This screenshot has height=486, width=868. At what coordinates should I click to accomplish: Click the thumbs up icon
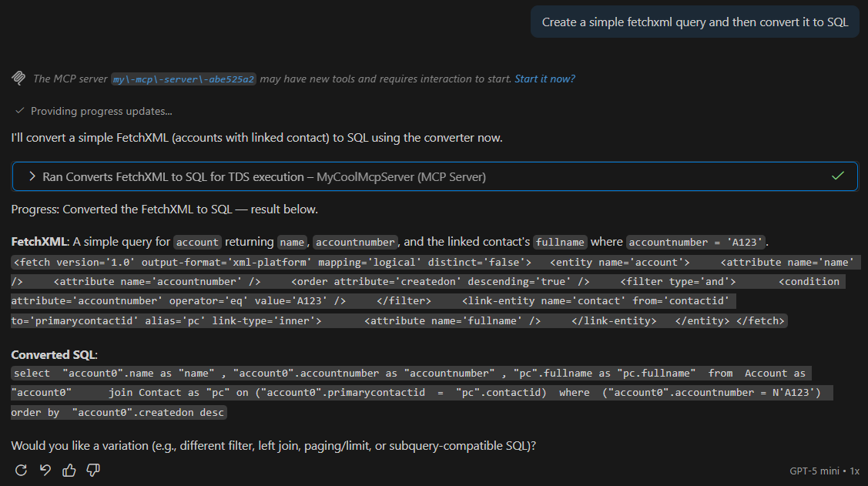click(x=69, y=470)
